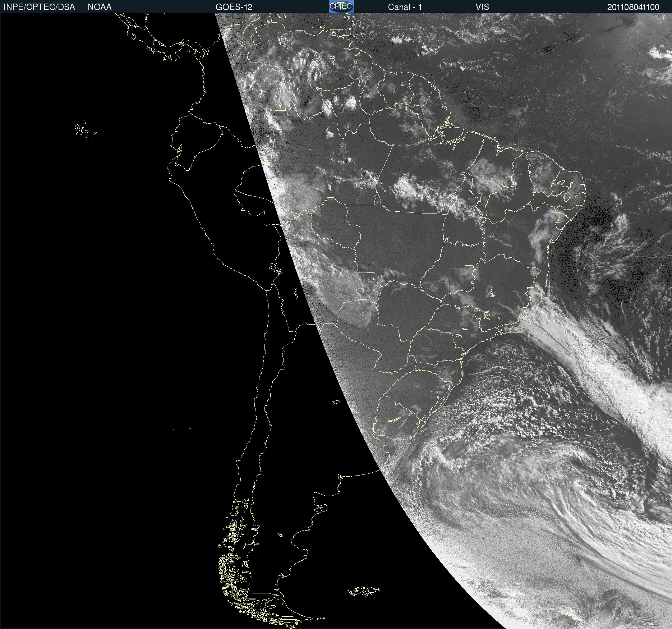Select the NOAA label in header
Image resolution: width=672 pixels, height=629 pixels.
[x=100, y=7]
